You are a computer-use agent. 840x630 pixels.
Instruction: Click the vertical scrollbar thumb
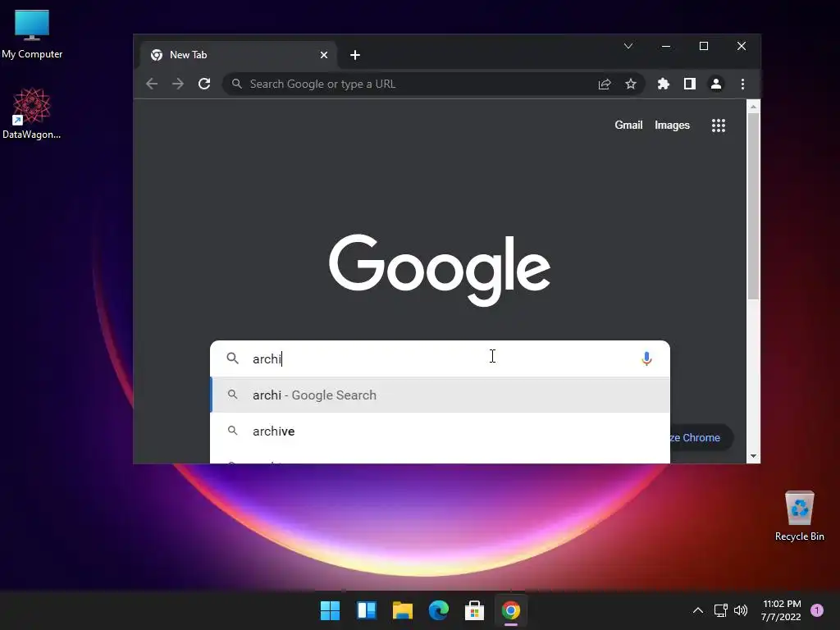pos(754,206)
